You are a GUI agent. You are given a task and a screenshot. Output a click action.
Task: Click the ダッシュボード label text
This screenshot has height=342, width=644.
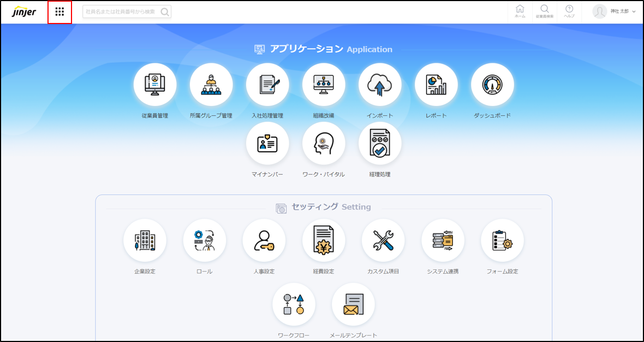[x=492, y=115]
